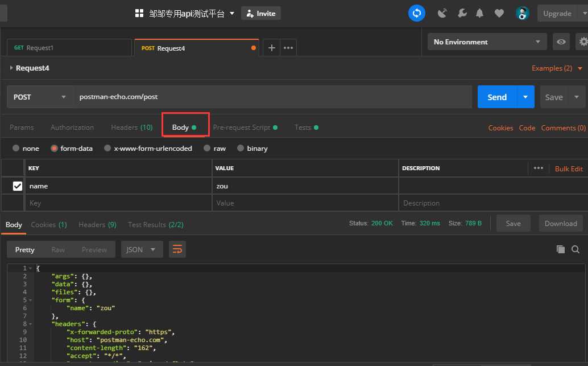Select the form-data radio button
Image resolution: width=588 pixels, height=366 pixels.
(x=54, y=148)
